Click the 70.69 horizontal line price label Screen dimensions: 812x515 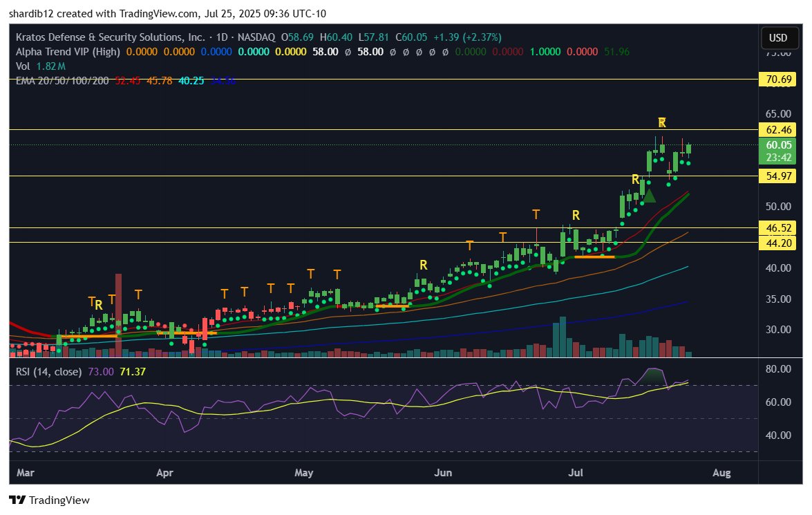click(x=778, y=79)
